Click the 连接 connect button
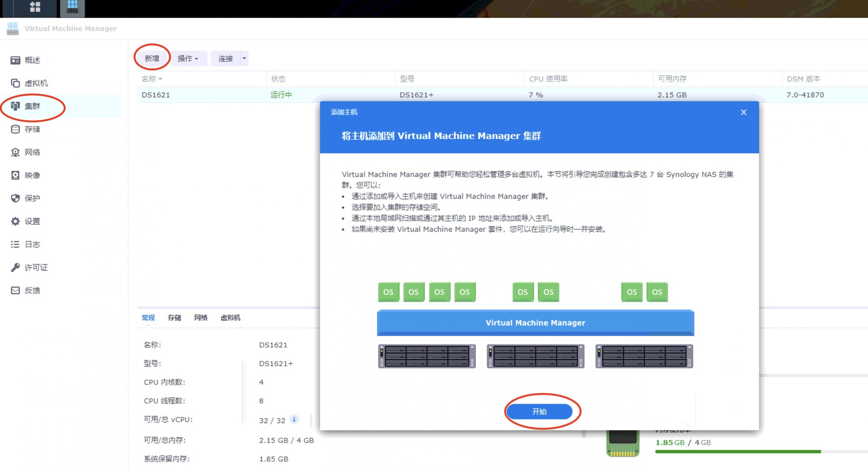This screenshot has height=471, width=868. [225, 59]
